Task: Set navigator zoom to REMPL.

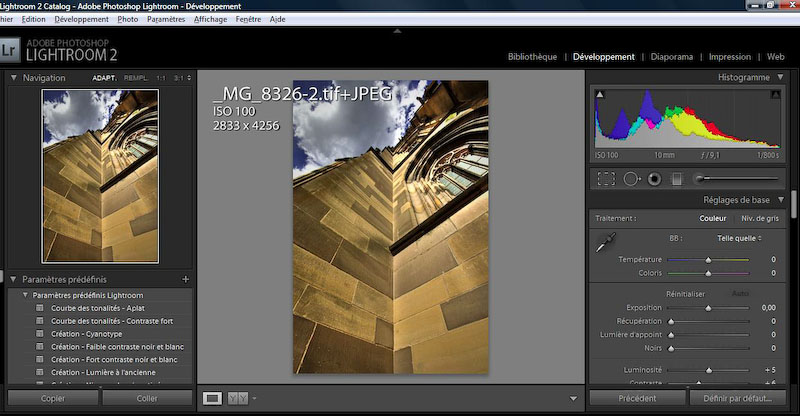Action: [x=136, y=78]
